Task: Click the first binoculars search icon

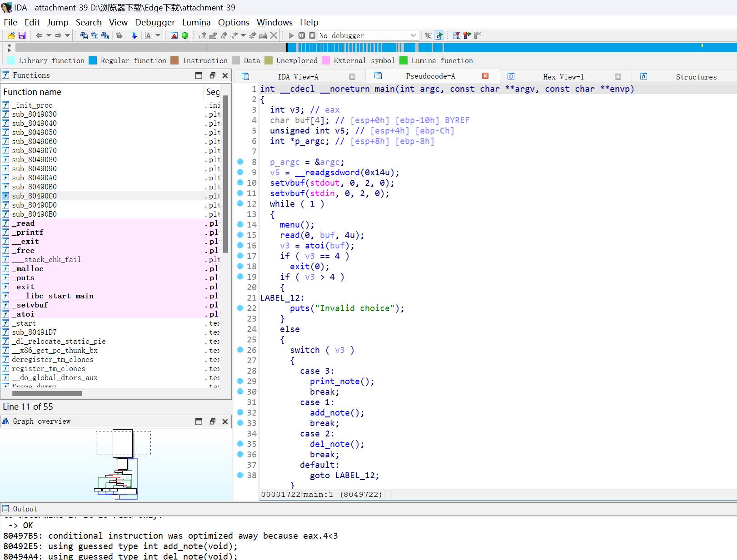Action: pyautogui.click(x=84, y=35)
